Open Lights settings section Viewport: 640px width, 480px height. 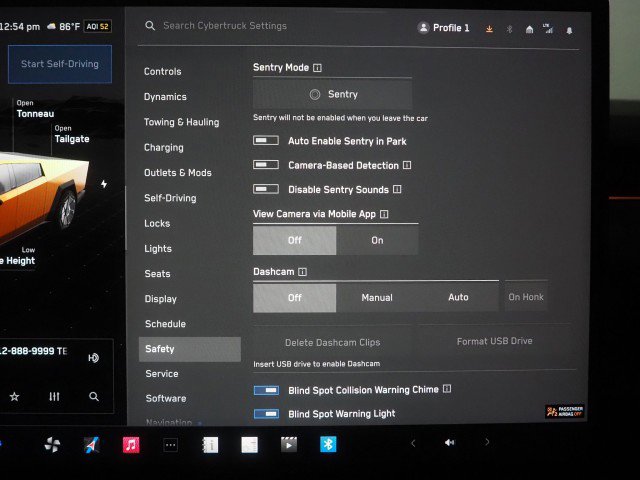point(158,249)
